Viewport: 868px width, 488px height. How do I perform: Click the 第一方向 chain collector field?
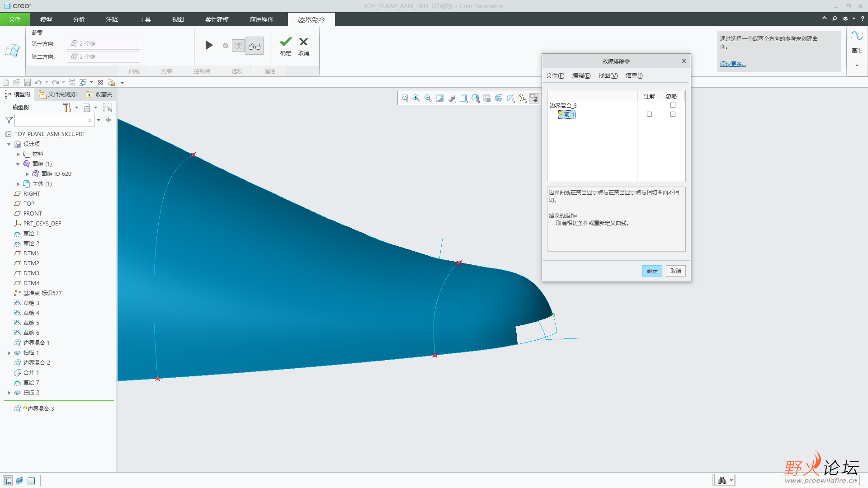tap(104, 44)
